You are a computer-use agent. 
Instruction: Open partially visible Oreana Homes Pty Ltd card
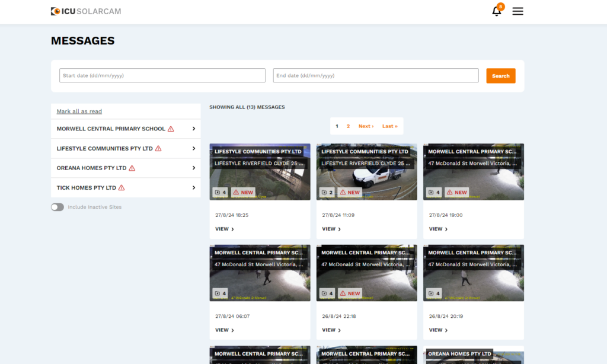(x=474, y=355)
